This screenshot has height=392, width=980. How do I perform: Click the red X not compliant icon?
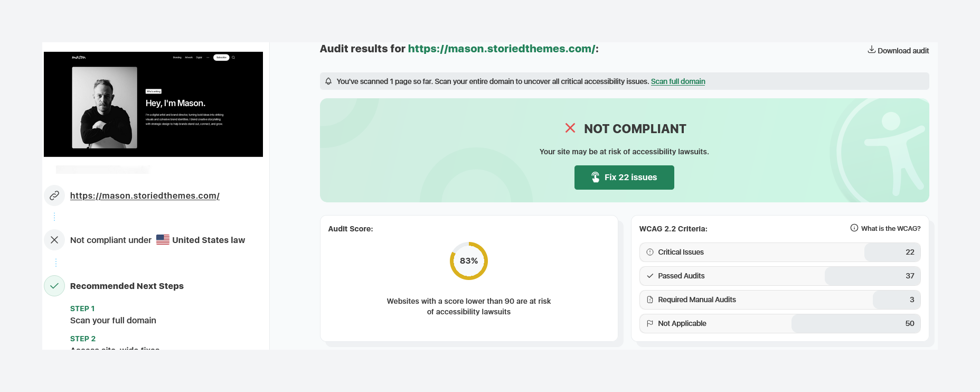click(x=570, y=128)
